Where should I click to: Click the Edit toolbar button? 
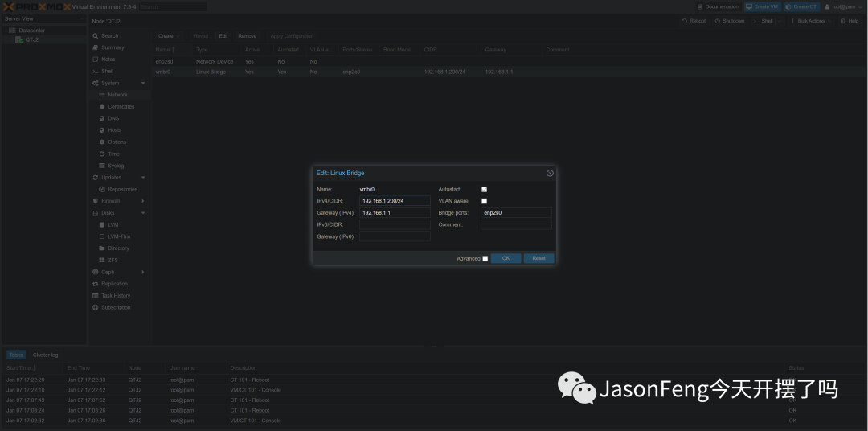[x=223, y=36]
